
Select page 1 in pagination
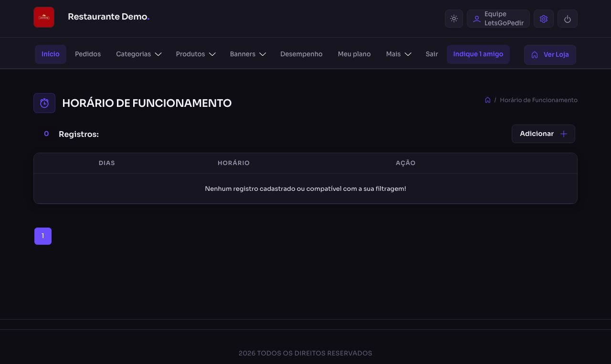coord(43,236)
